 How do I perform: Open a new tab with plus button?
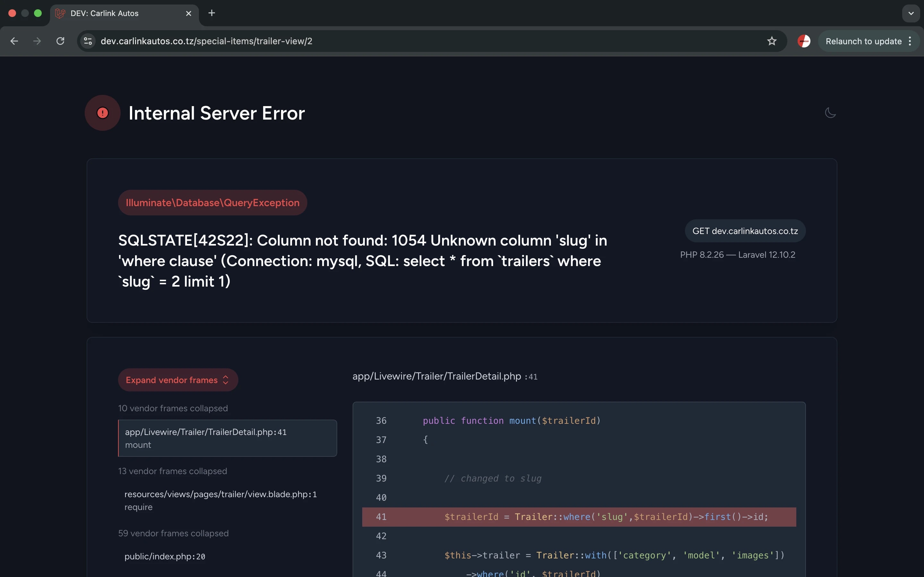(211, 13)
